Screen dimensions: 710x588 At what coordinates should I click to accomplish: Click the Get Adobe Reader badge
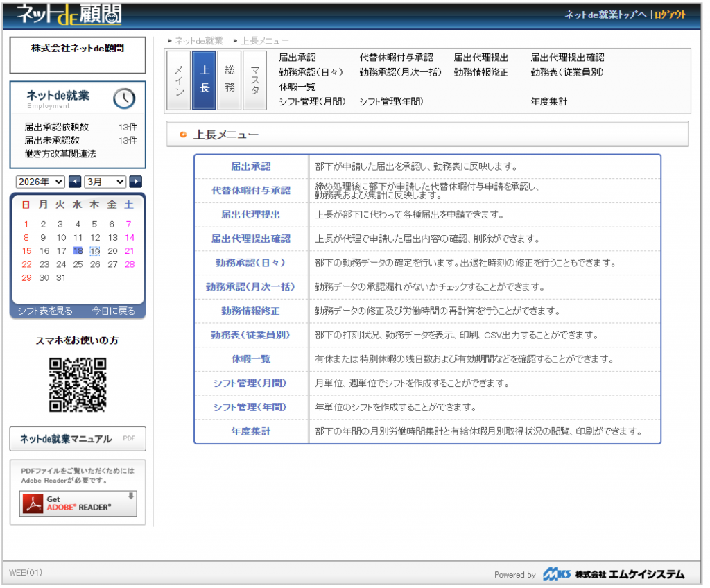tap(78, 503)
